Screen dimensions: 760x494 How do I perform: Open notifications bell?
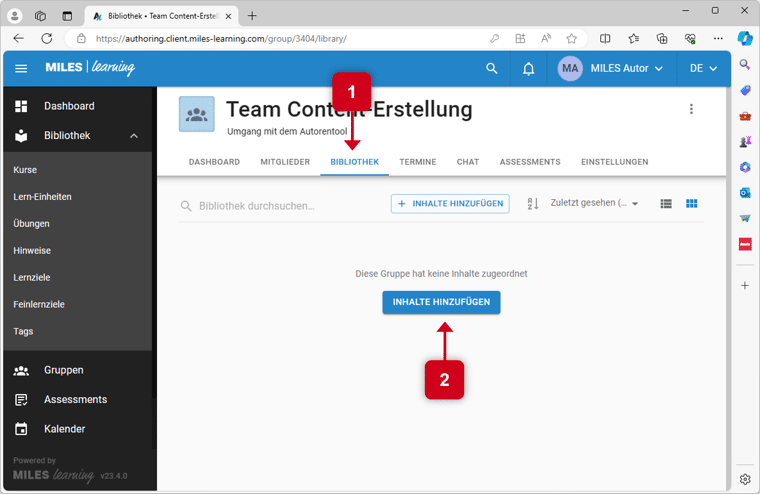(x=529, y=69)
